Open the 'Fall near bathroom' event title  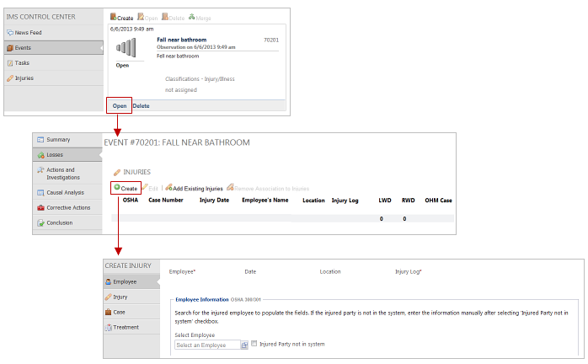click(x=183, y=40)
